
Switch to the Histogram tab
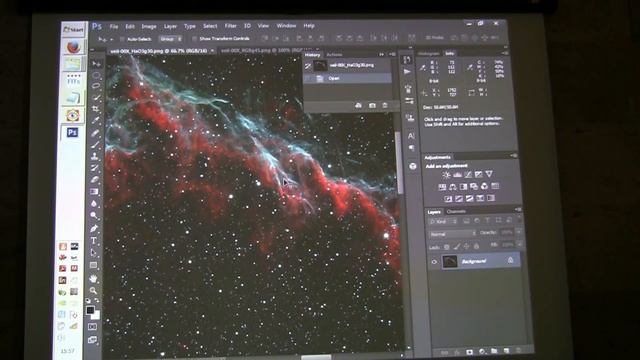tap(429, 53)
